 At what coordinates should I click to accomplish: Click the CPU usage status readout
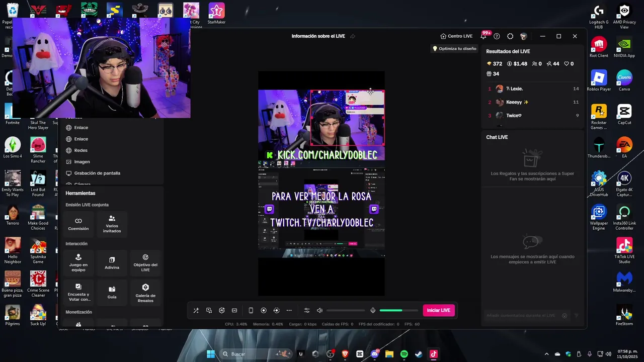point(236,324)
